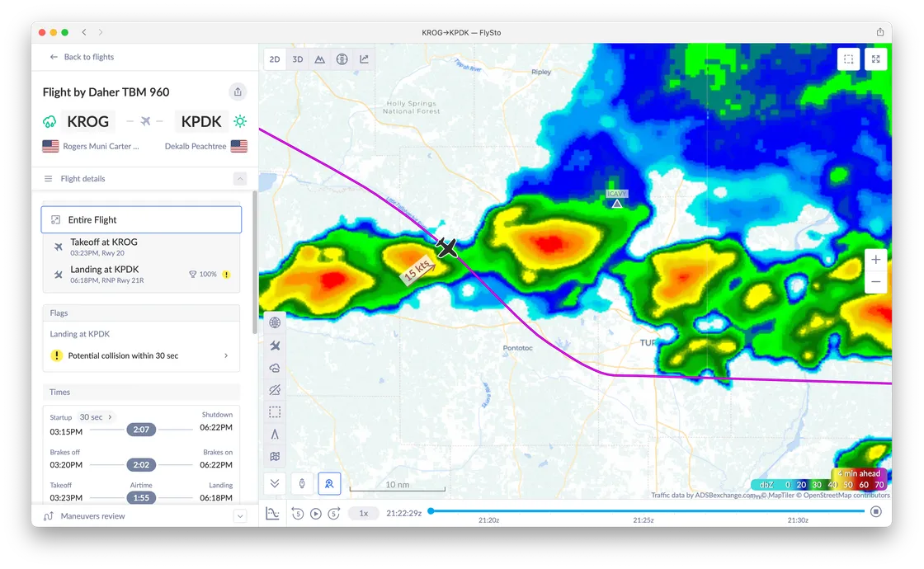Click the KPDK arrival airport code
This screenshot has height=569, width=924.
point(201,121)
